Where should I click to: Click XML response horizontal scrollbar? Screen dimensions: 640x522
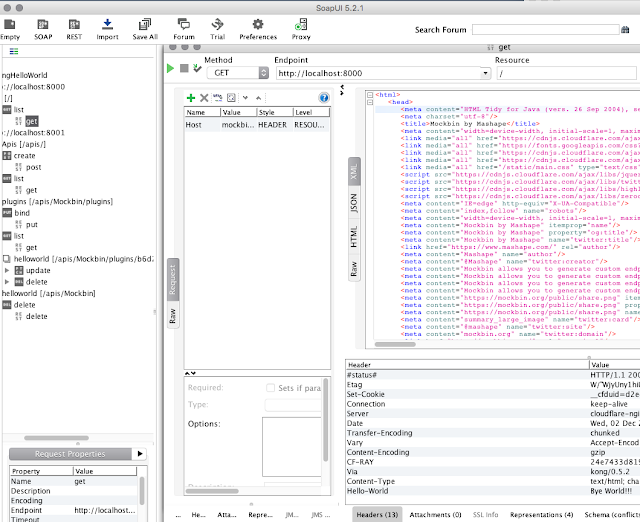395,344
